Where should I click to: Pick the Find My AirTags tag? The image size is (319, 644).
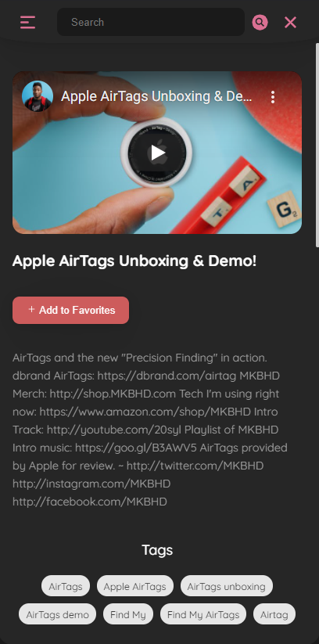coord(203,614)
